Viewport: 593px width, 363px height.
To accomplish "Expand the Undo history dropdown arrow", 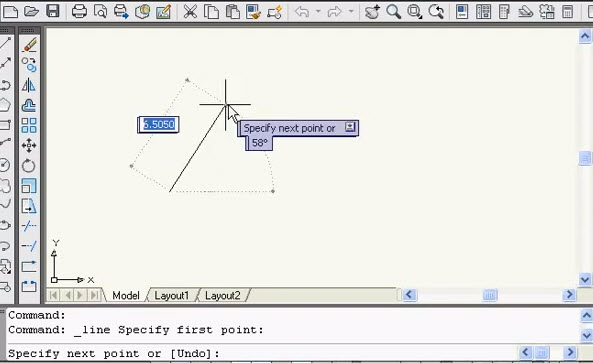I will point(318,11).
